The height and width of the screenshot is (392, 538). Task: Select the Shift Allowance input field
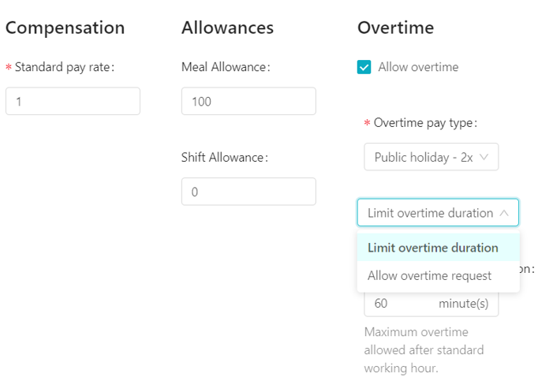pyautogui.click(x=248, y=192)
